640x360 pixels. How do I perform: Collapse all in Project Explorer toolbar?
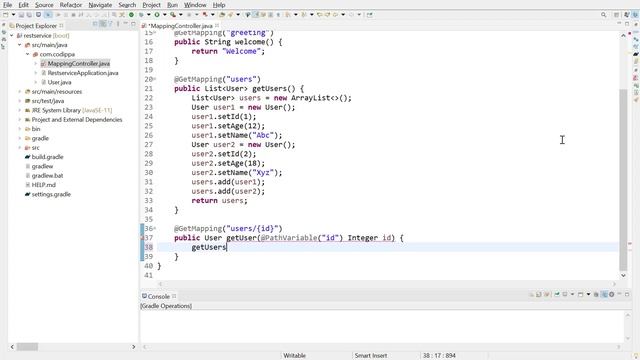click(95, 24)
